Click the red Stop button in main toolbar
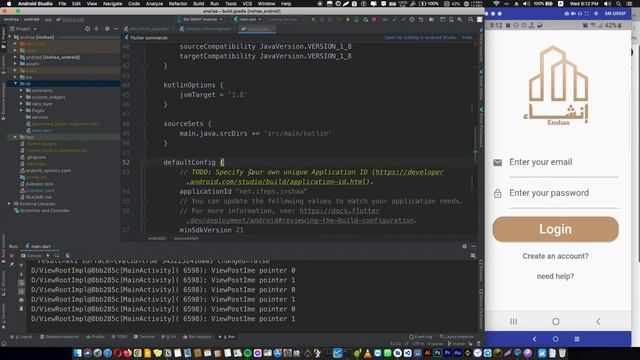Image resolution: width=640 pixels, height=360 pixels. (x=374, y=20)
